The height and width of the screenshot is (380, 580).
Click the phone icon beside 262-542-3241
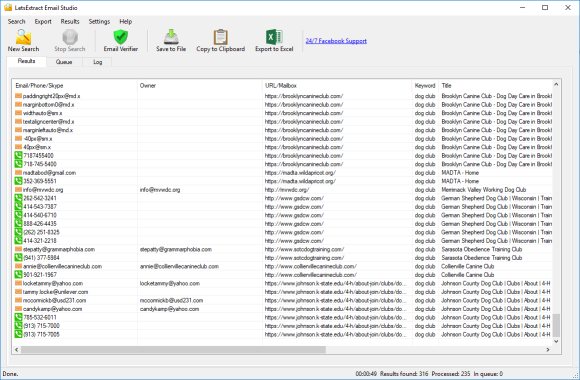pyautogui.click(x=18, y=198)
